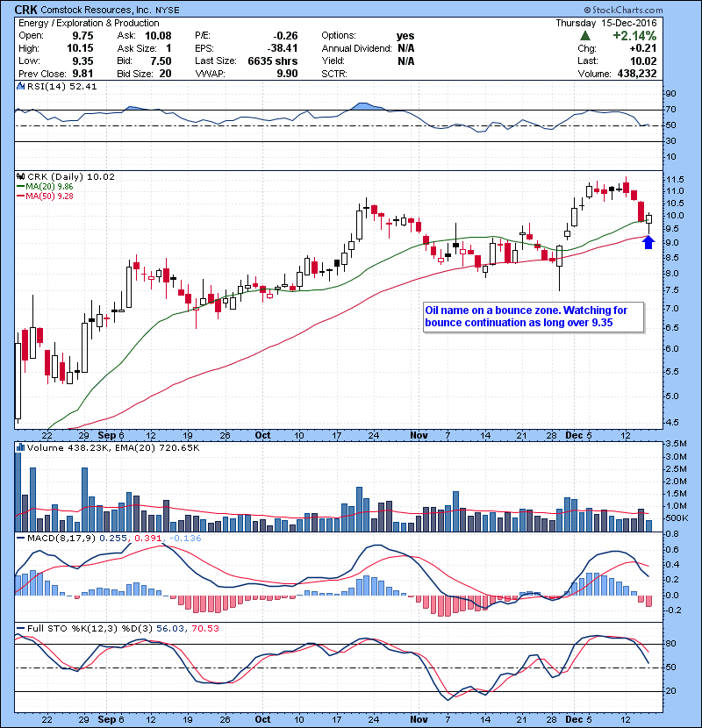Click the MACD signal value 0.391

[x=147, y=539]
